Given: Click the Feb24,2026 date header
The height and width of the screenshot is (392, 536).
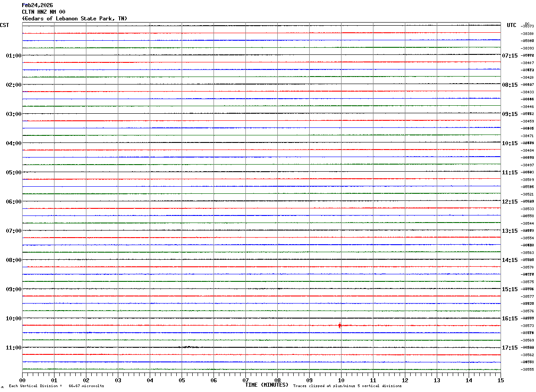Looking at the screenshot, I should 37,5.
